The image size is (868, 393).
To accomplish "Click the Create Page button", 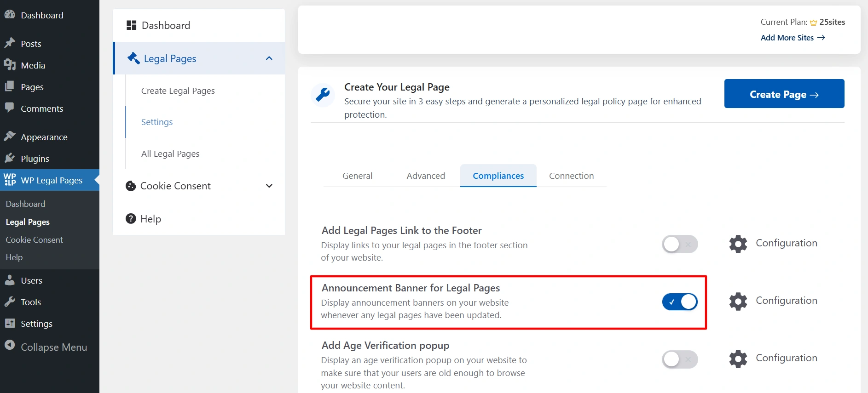I will (784, 94).
